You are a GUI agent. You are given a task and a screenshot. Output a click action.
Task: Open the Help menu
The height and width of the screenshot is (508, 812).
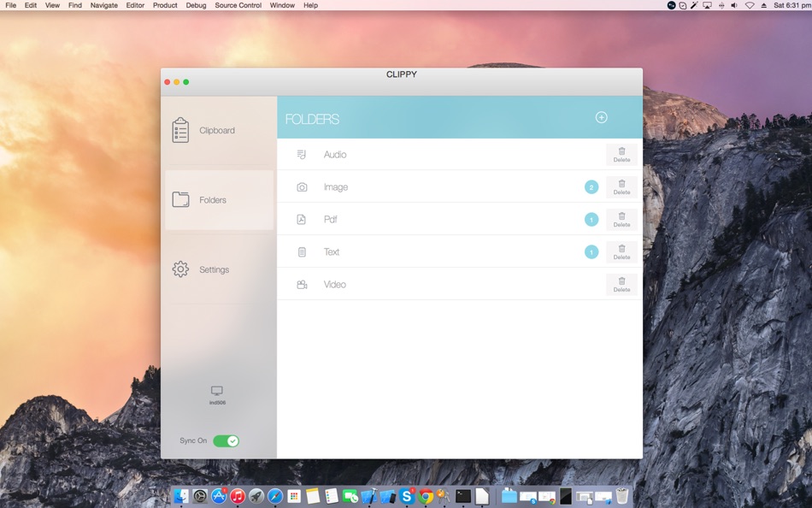(x=311, y=5)
